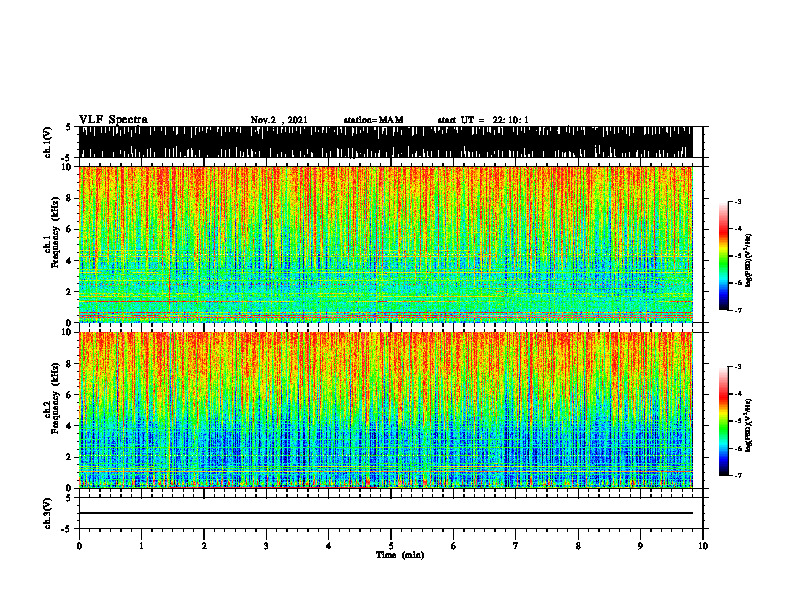Click the ch.1 spectrogram color scale bar
The image size is (792, 612).
(x=723, y=256)
